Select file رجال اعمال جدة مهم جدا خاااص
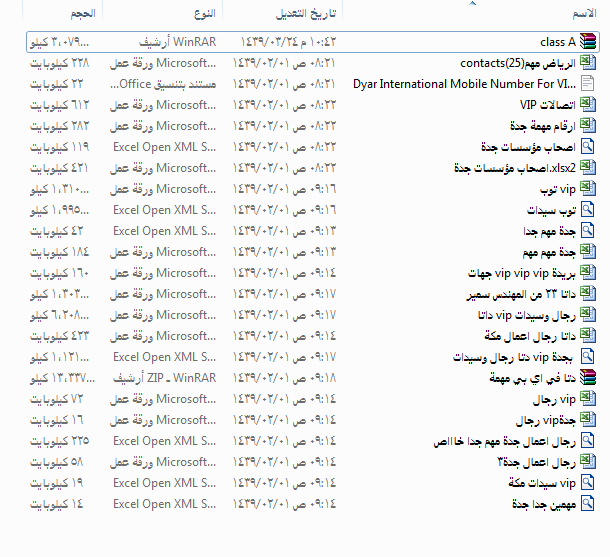This screenshot has width=610, height=557. [x=505, y=441]
